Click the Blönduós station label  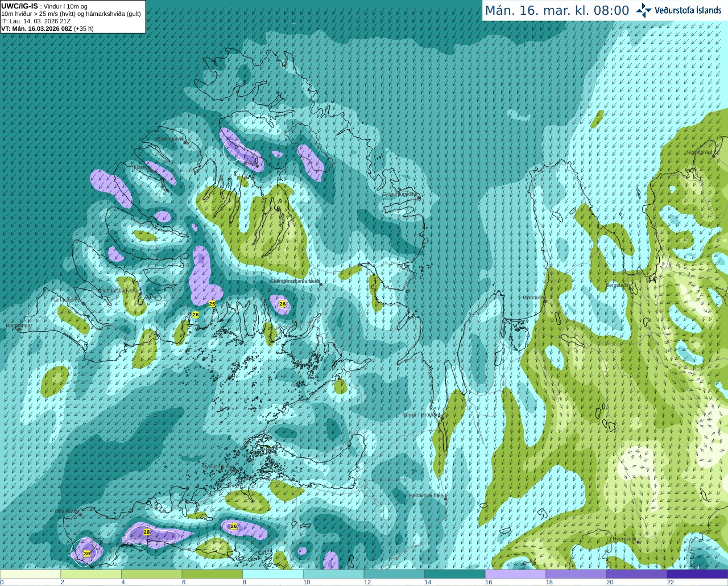(x=533, y=298)
